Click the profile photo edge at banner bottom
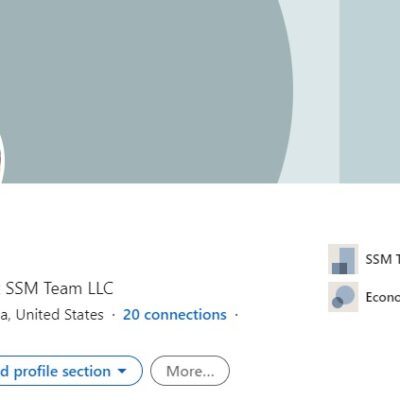 tap(2, 160)
